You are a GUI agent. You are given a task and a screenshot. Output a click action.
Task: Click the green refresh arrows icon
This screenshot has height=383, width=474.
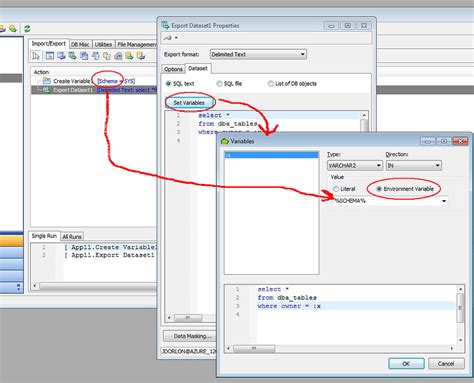(27, 29)
